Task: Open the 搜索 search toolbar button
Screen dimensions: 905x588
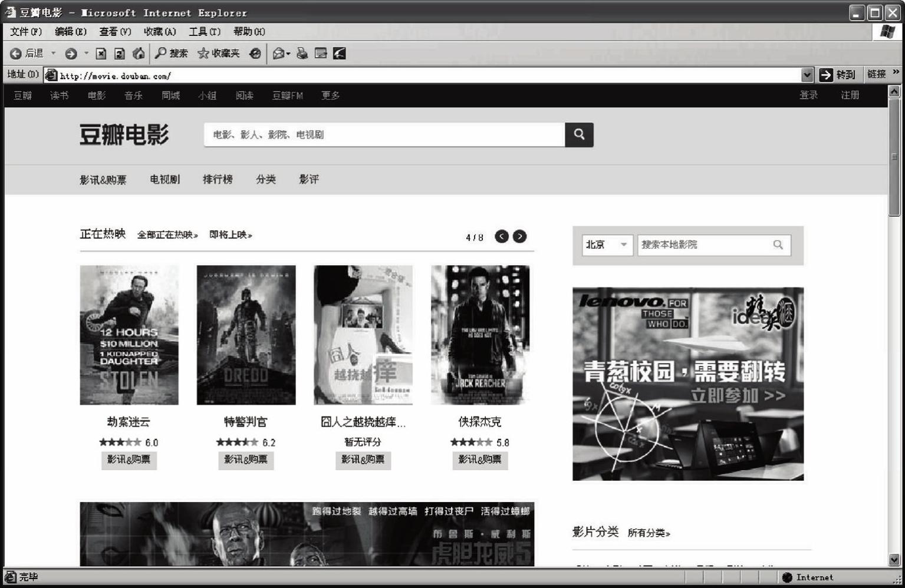Action: click(x=171, y=54)
